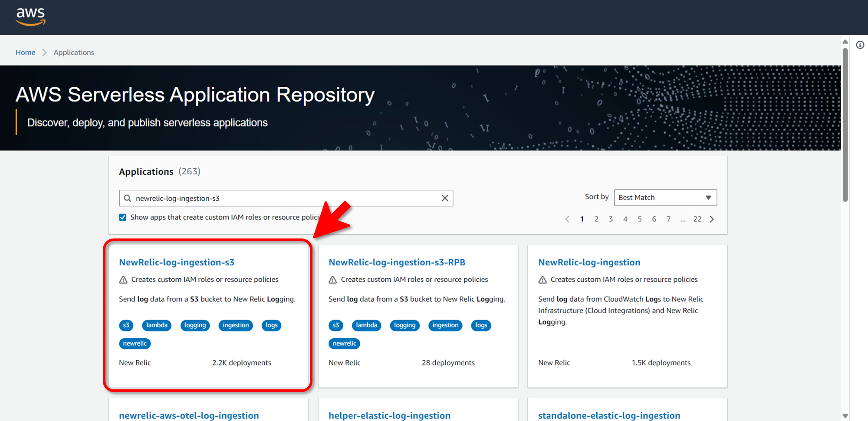
Task: Select page 5 in pagination
Action: (x=640, y=219)
